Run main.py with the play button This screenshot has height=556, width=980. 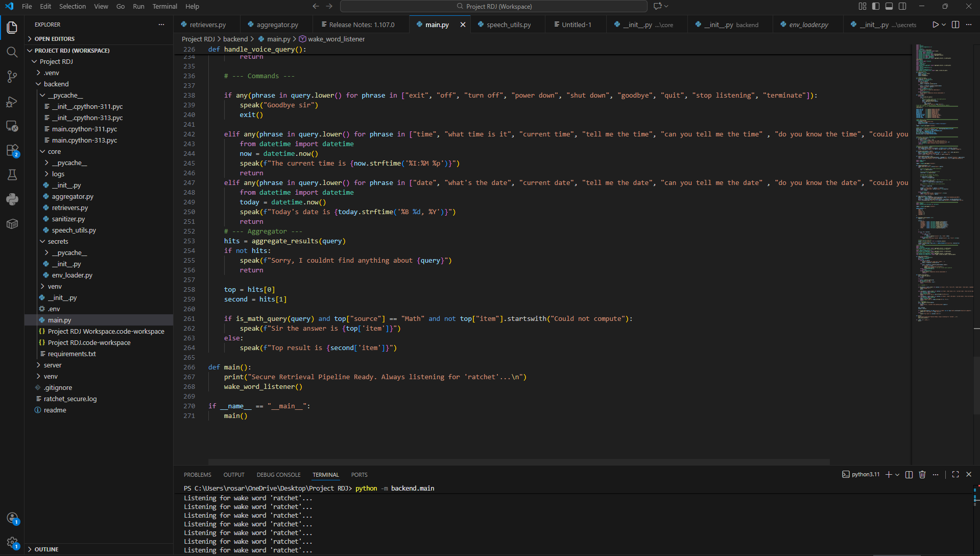coord(935,24)
